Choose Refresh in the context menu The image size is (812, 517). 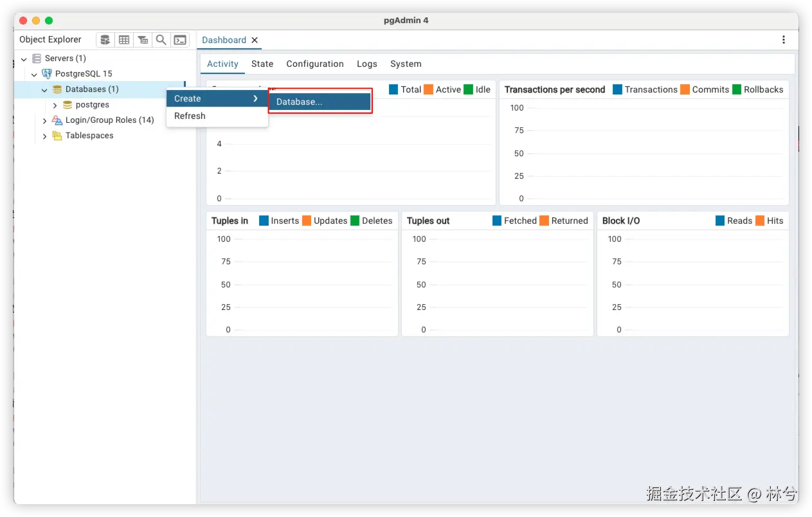pyautogui.click(x=217, y=116)
